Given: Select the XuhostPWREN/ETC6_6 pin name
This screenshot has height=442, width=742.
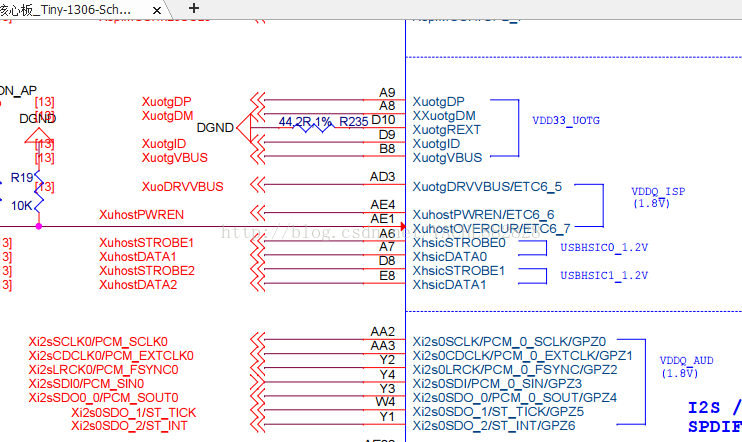Looking at the screenshot, I should point(483,215).
